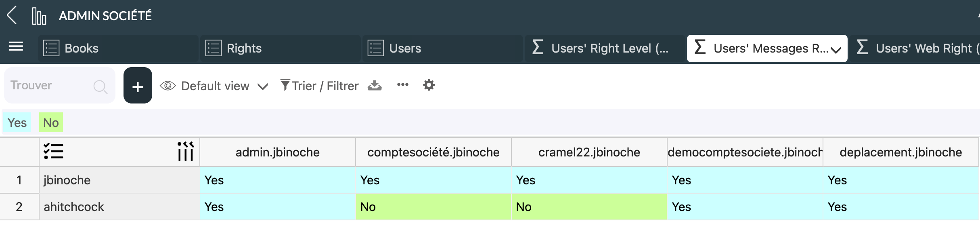Click the Rights tab list icon
980x228 pixels.
pyautogui.click(x=214, y=48)
